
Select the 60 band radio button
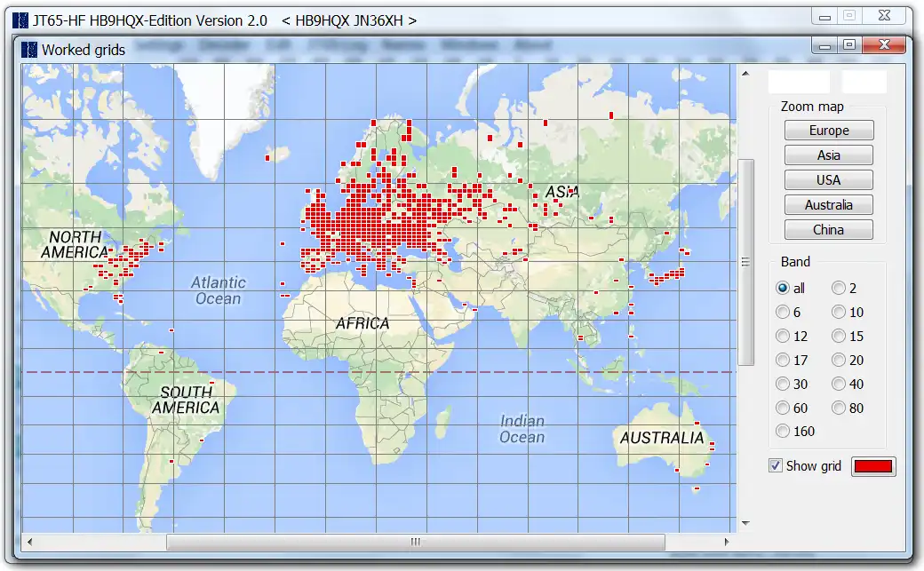tap(783, 408)
